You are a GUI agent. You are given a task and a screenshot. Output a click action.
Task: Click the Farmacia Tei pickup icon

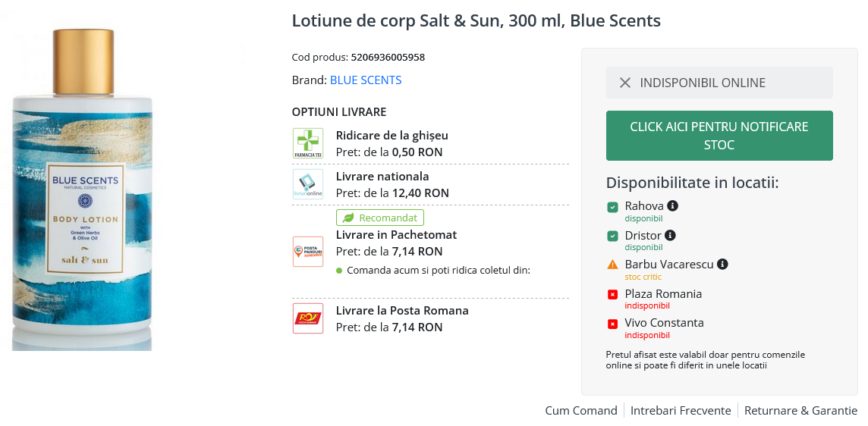point(308,143)
